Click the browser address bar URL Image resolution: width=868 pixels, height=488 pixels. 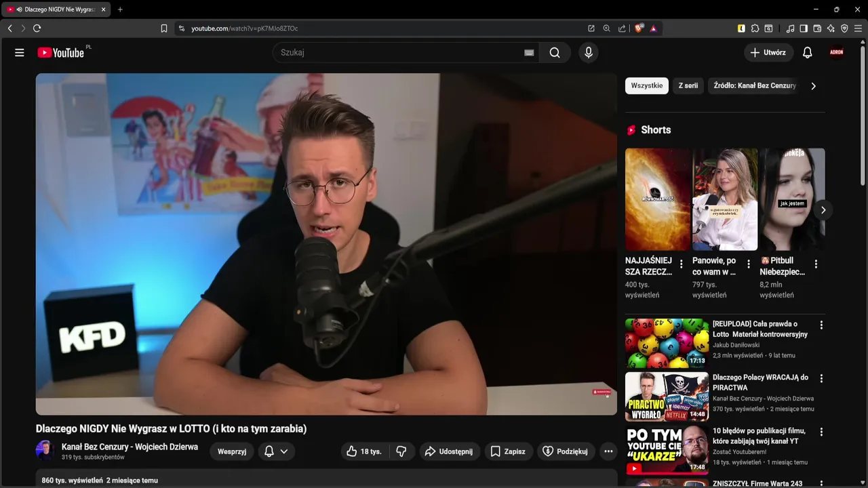pos(244,28)
